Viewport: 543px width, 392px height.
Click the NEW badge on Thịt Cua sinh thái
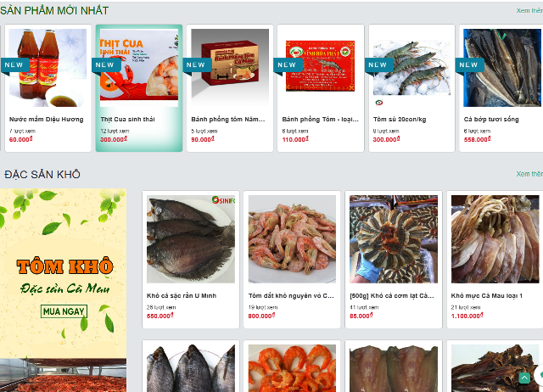pyautogui.click(x=107, y=65)
